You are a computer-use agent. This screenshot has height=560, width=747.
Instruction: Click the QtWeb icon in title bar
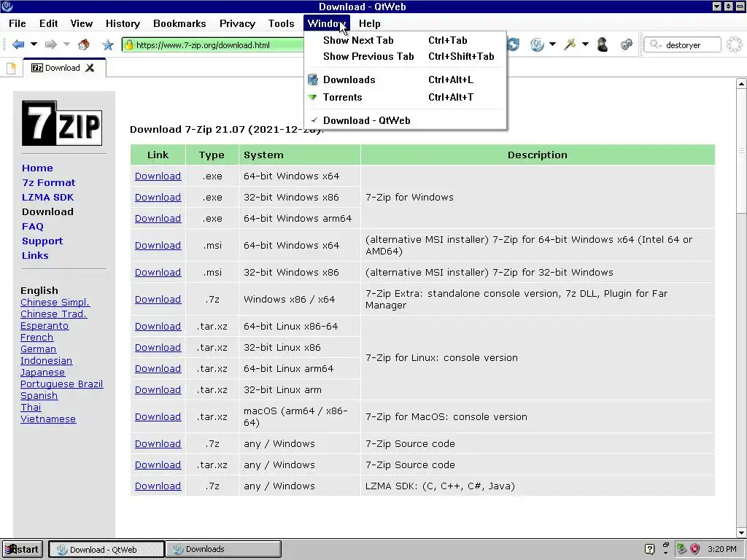point(7,6)
